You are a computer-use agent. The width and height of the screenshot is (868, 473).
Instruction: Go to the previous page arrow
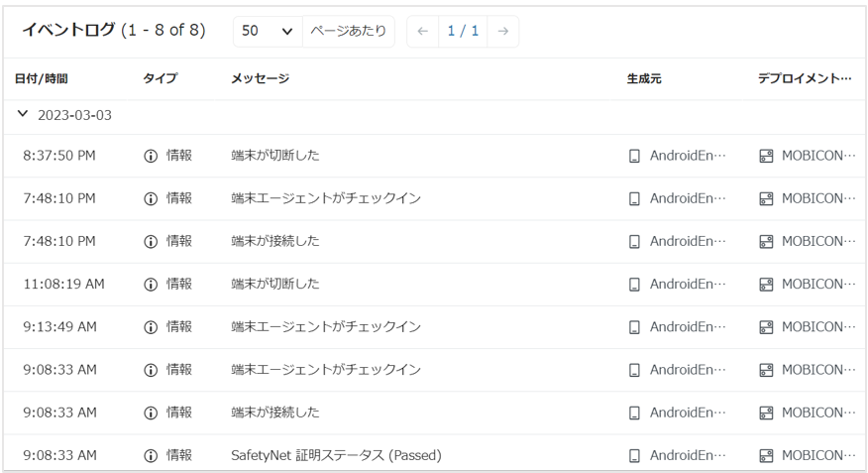coord(422,32)
